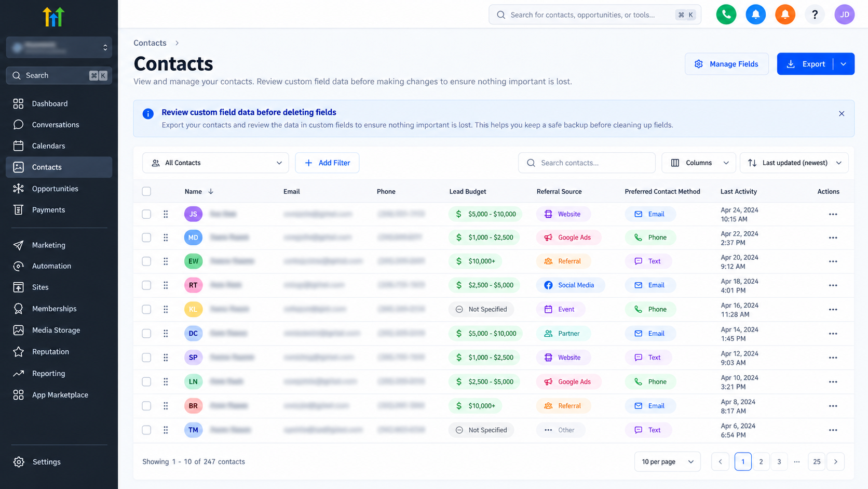Open the All Contacts list dropdown
Screen dimensions: 868x489
tap(215, 163)
